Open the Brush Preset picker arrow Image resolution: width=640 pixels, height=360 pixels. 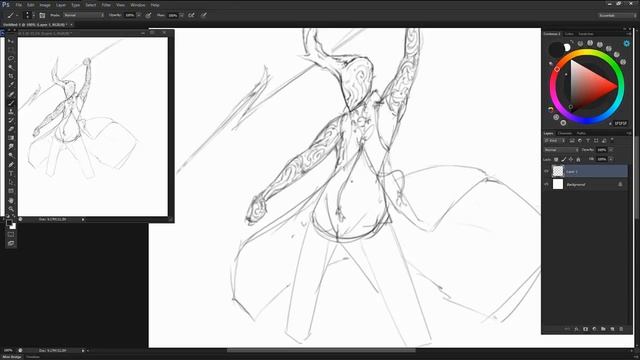pyautogui.click(x=33, y=15)
